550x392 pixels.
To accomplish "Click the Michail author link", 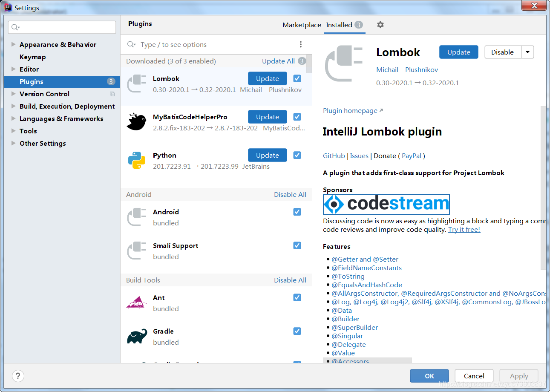I will click(387, 69).
